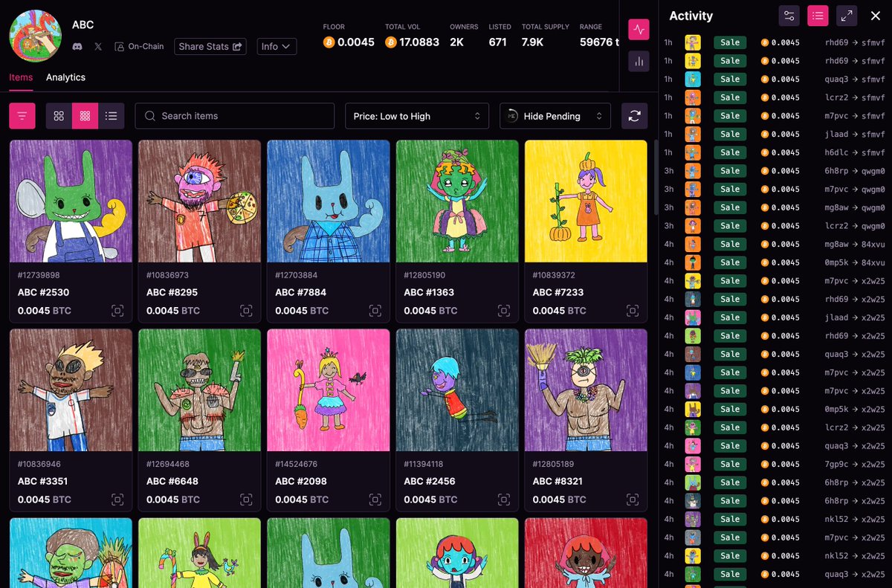Click the h6dlc → sfmvf activity row
Viewport: 892px width, 588px height.
coord(775,152)
